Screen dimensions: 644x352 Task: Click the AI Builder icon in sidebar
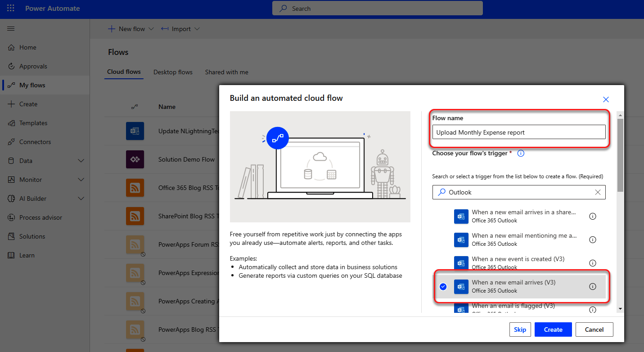[11, 199]
